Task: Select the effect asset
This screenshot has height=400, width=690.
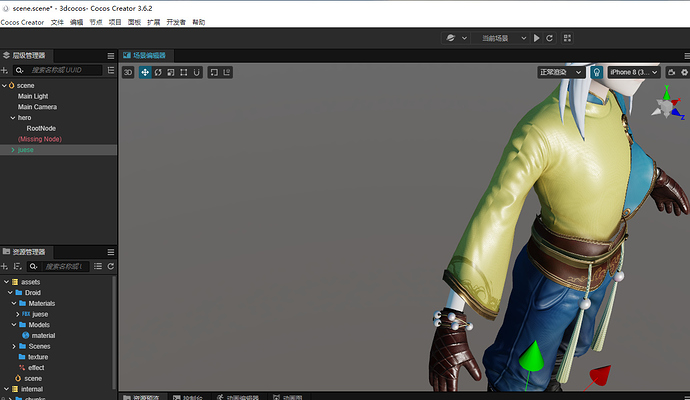Action: [36, 368]
